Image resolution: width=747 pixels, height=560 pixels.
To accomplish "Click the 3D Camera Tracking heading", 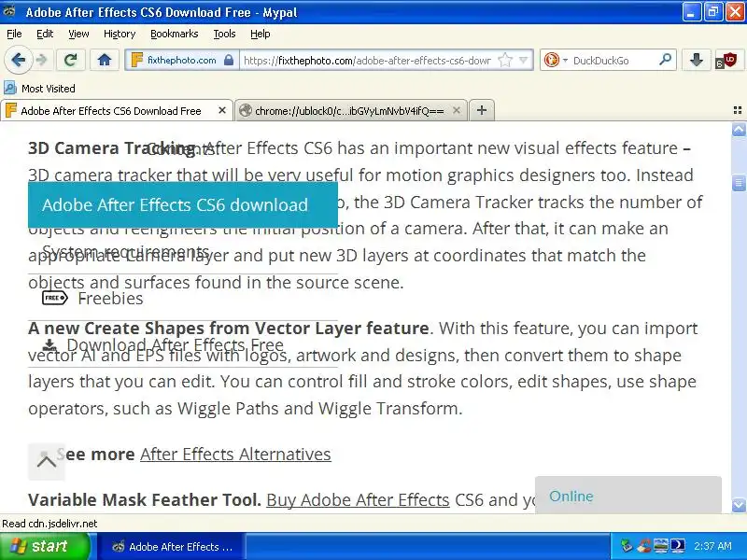I will click(112, 148).
